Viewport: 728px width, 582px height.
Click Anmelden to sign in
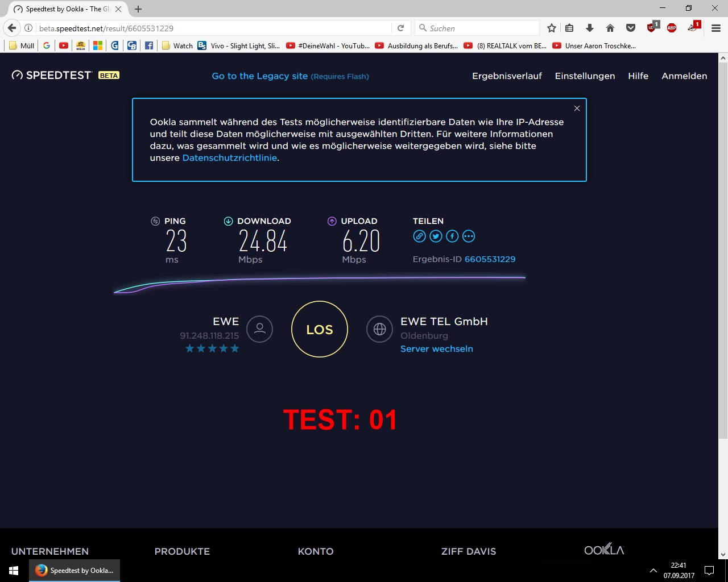click(x=684, y=76)
